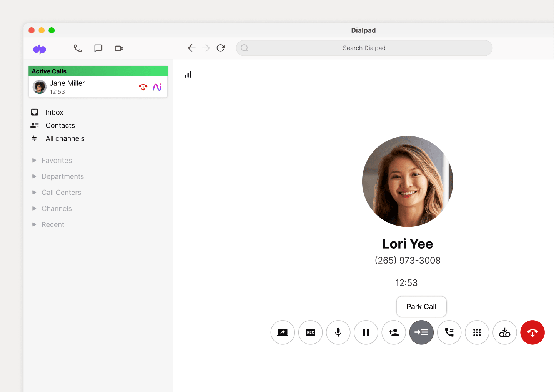
Task: Mute the microphone
Action: click(338, 332)
